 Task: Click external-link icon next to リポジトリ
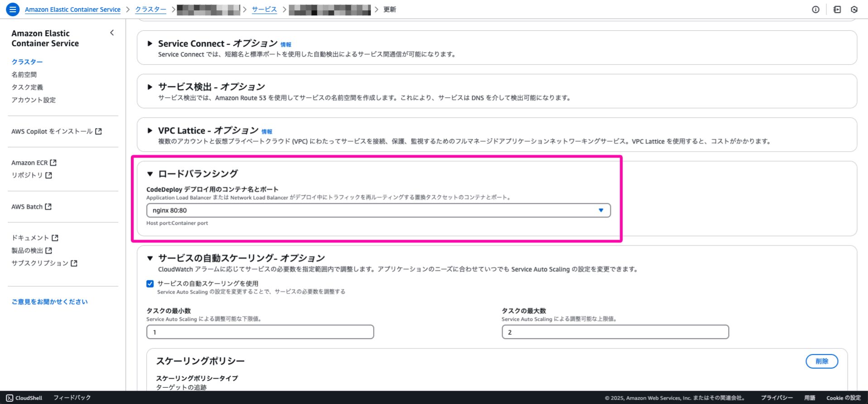click(48, 175)
